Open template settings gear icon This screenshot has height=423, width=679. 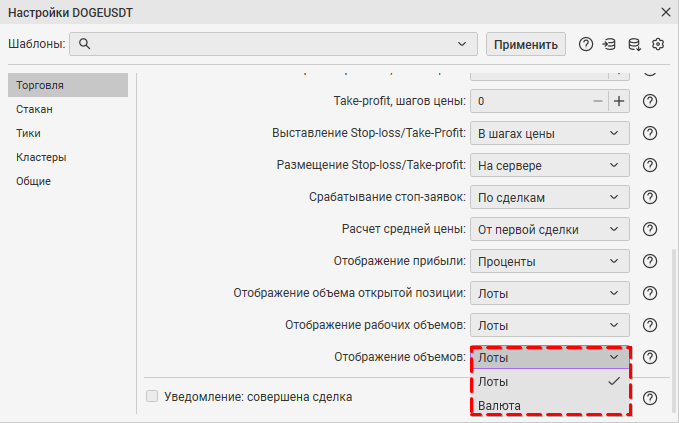(658, 44)
